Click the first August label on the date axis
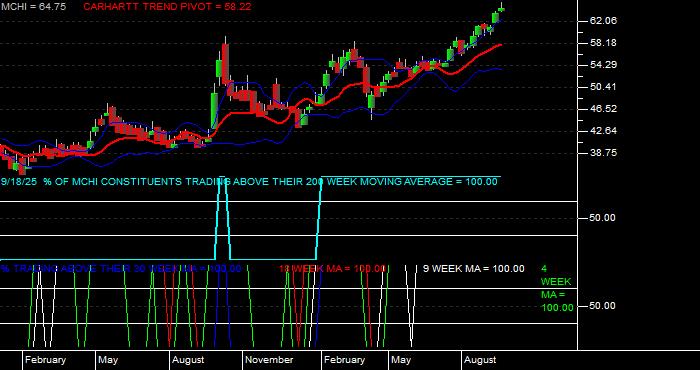This screenshot has width=700, height=370. click(188, 360)
